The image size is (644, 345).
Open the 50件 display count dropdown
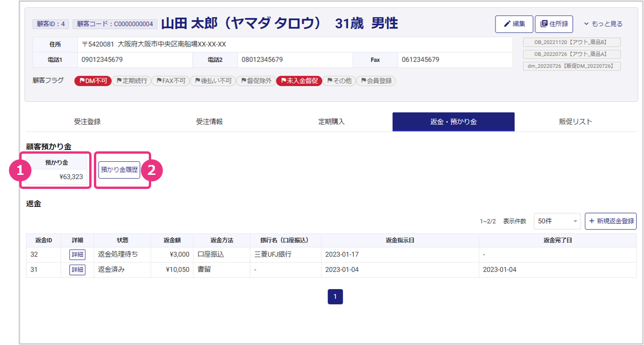557,221
